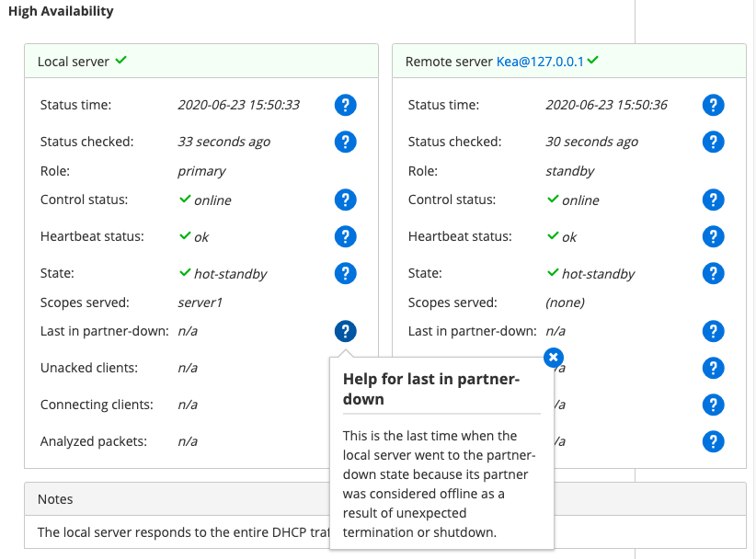Viewport: 756px width, 559px height.
Task: Toggle Local server Last in partner-down help
Action: [x=345, y=331]
